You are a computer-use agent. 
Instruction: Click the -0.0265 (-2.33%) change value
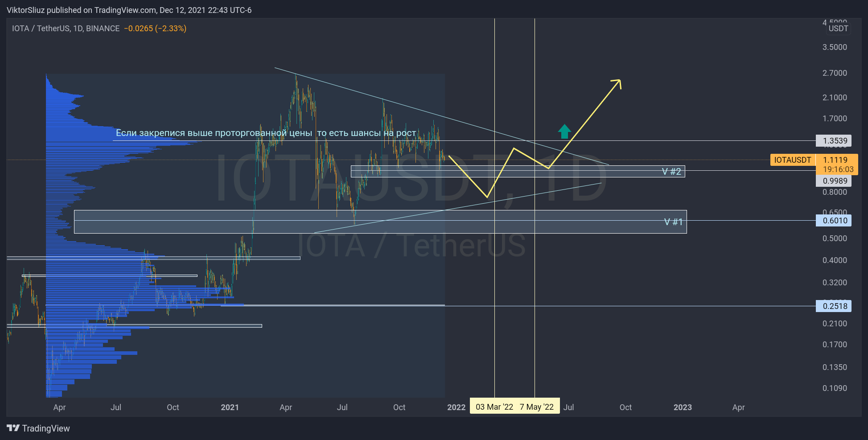click(x=155, y=29)
